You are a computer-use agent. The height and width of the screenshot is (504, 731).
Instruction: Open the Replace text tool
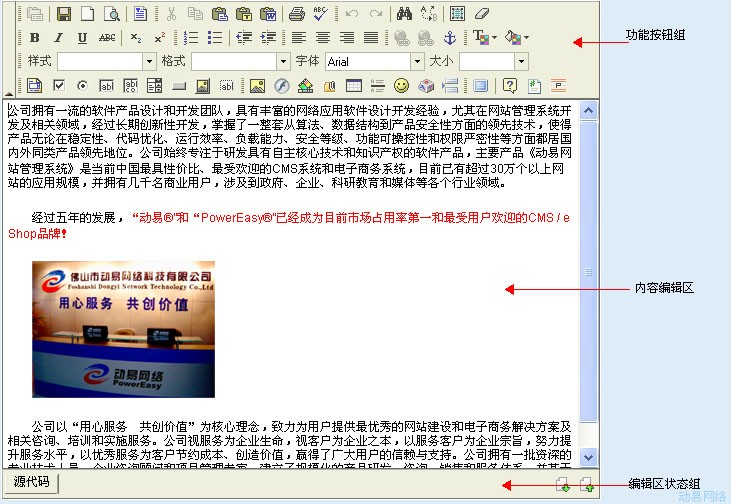coord(428,14)
